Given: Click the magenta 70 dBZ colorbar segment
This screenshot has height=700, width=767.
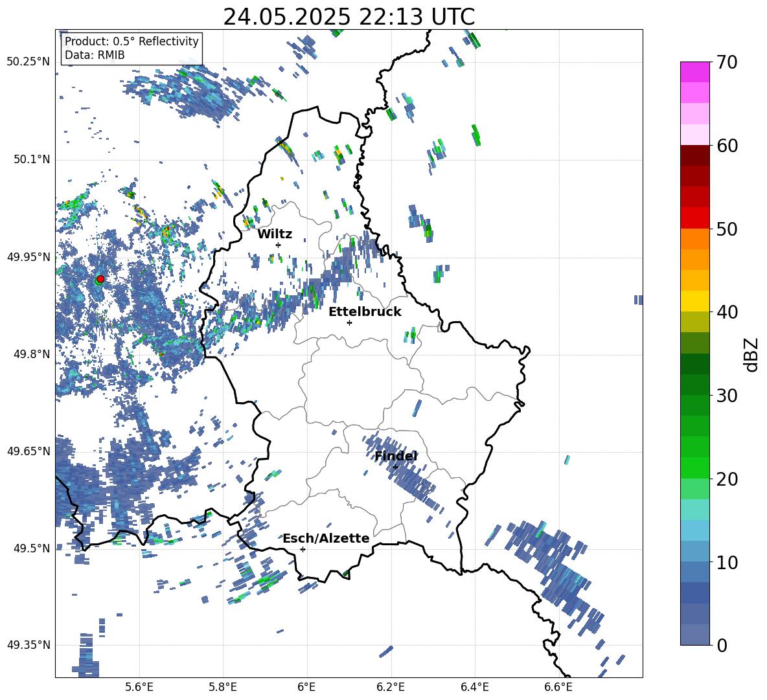Looking at the screenshot, I should pos(694,72).
